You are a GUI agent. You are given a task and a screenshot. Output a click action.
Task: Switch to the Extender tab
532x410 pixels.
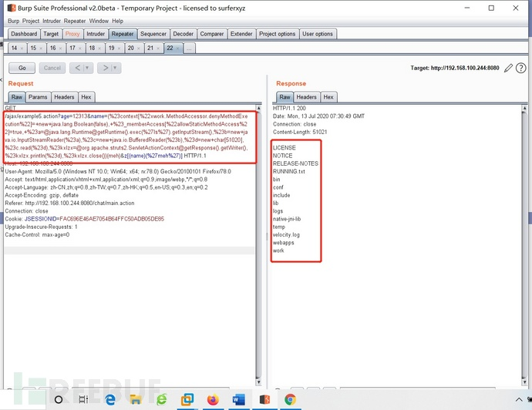coord(241,34)
